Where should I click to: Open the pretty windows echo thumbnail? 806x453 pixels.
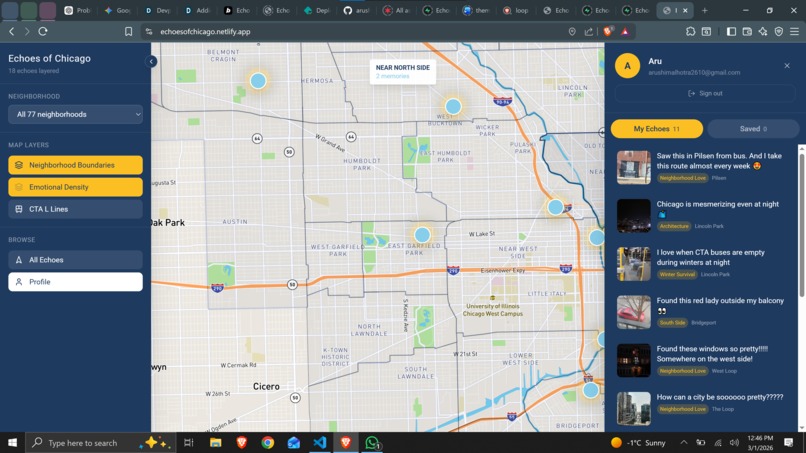coord(633,360)
